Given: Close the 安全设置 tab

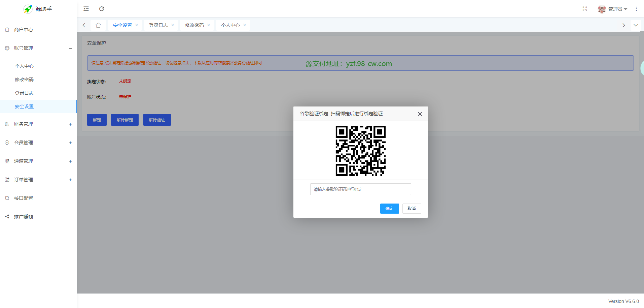Looking at the screenshot, I should click(x=137, y=25).
